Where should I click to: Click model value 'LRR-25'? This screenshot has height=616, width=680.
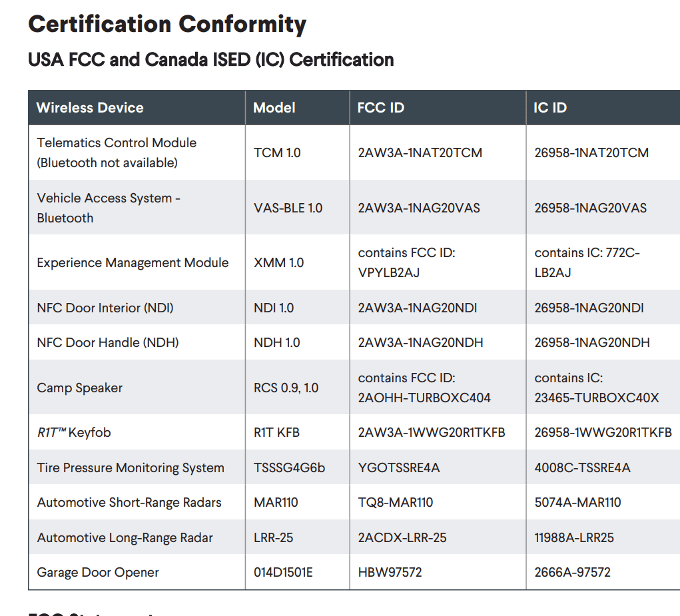273,537
